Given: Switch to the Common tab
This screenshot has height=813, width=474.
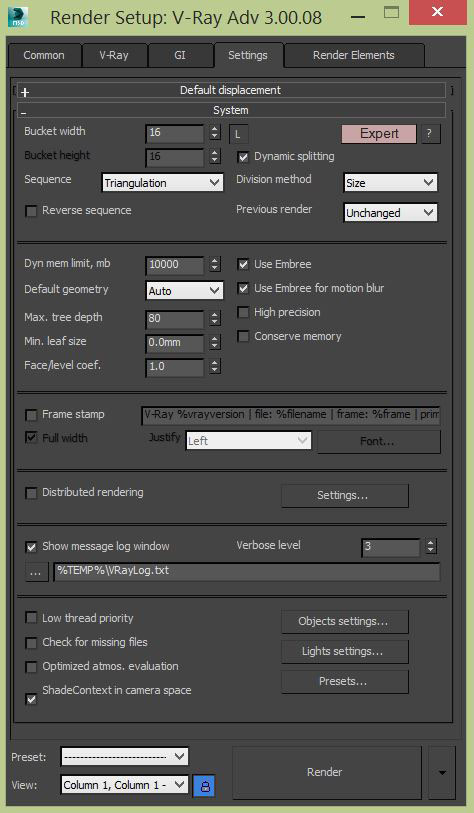Looking at the screenshot, I should tap(44, 55).
